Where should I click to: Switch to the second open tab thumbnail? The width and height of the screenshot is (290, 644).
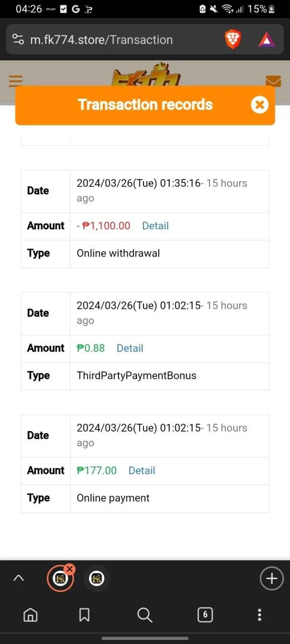click(x=96, y=579)
